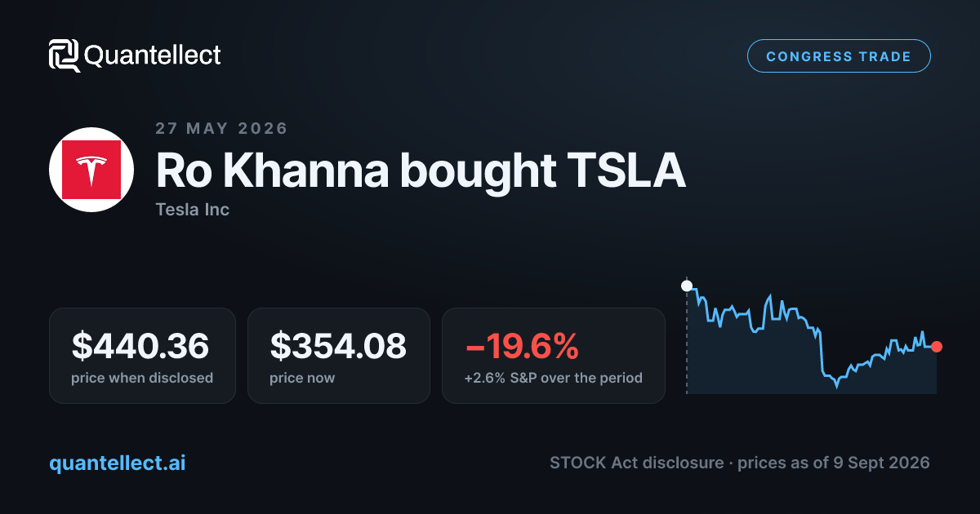This screenshot has height=514, width=980.
Task: Click the Quantellect logo icon
Action: [x=65, y=55]
